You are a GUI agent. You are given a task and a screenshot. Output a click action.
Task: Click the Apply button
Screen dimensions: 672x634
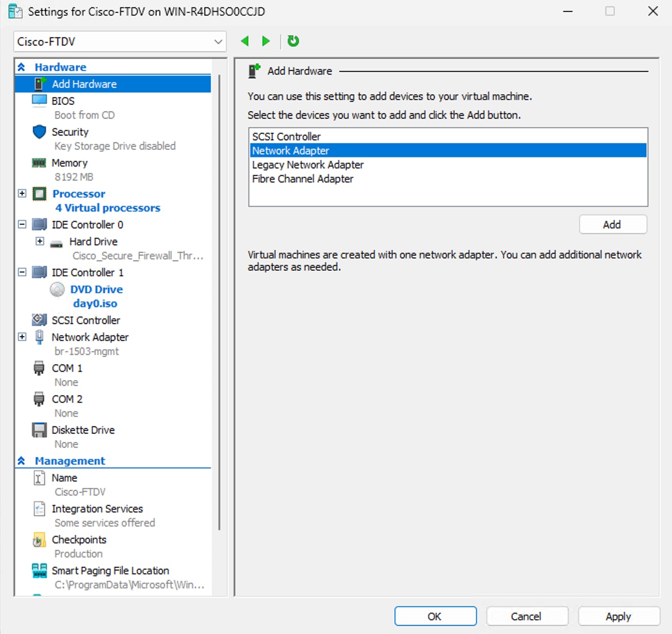(618, 616)
